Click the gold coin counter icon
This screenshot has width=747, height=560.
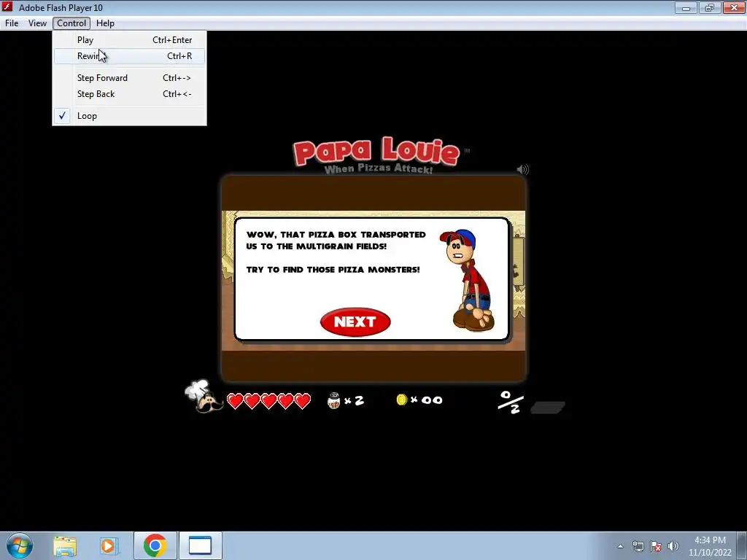point(402,400)
